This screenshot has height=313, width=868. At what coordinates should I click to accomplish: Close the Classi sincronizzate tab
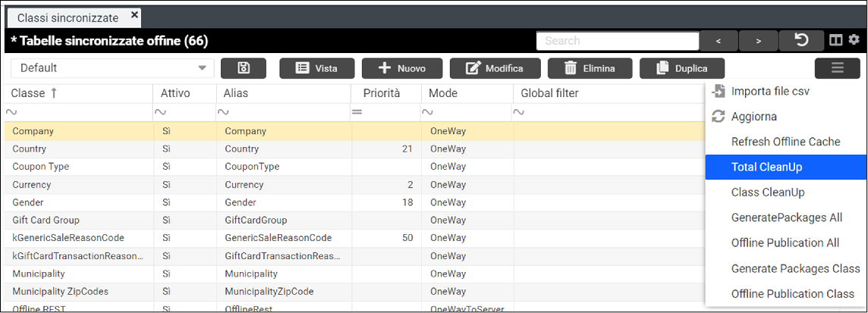pos(134,15)
